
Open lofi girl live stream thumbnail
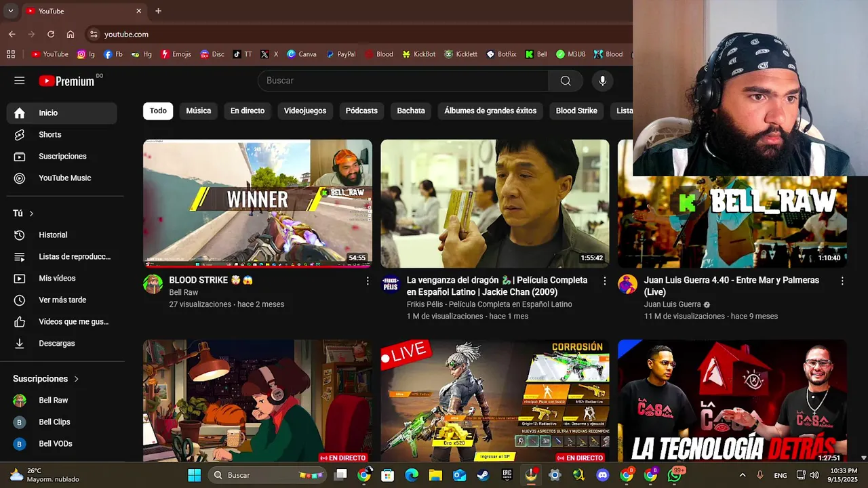pos(258,401)
